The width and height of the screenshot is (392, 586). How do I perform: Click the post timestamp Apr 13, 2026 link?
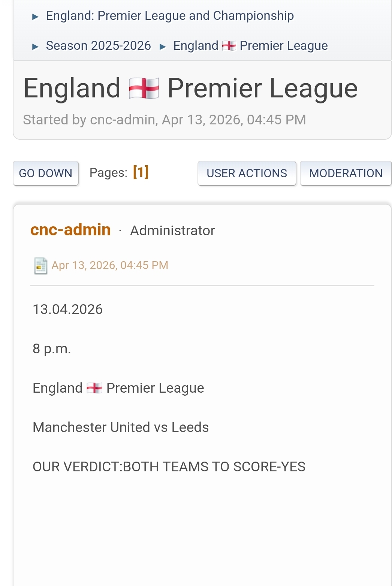[110, 265]
